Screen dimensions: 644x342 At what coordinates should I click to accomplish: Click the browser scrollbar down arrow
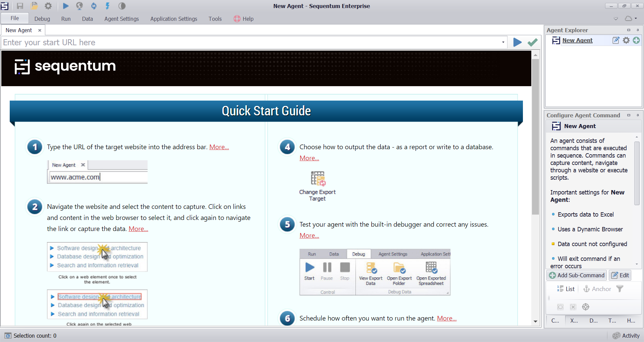click(535, 321)
